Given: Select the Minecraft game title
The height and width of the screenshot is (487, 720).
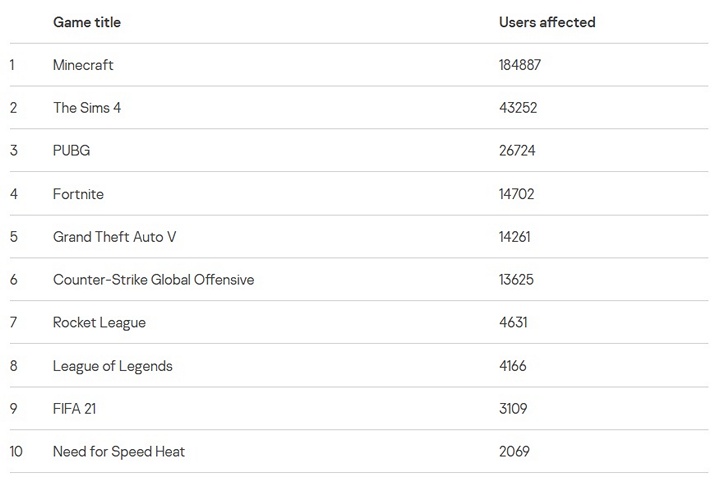Looking at the screenshot, I should (x=83, y=65).
